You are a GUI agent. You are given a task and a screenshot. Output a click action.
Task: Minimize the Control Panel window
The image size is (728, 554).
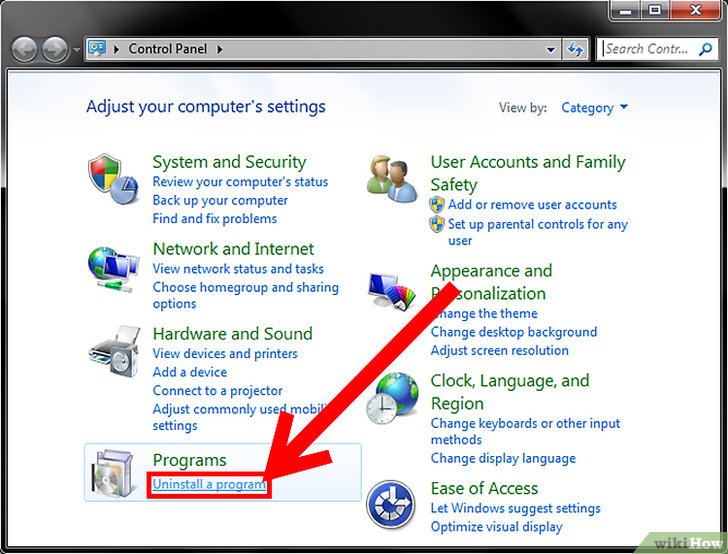(x=625, y=10)
